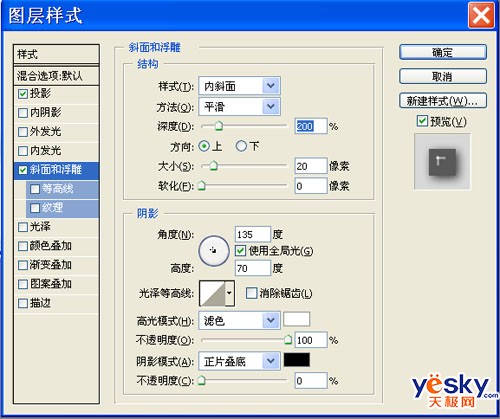Click the gloss contour curve thumbnail
This screenshot has width=500, height=419.
pos(212,293)
